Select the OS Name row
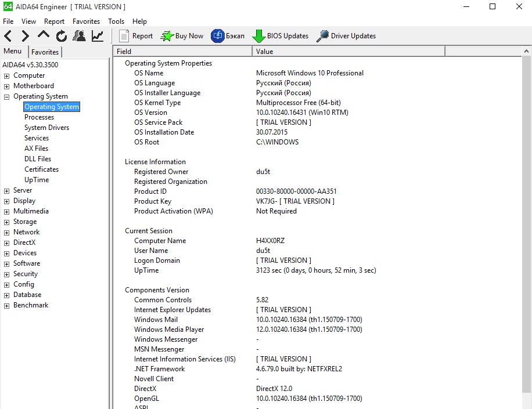532x409 pixels. tap(317, 73)
